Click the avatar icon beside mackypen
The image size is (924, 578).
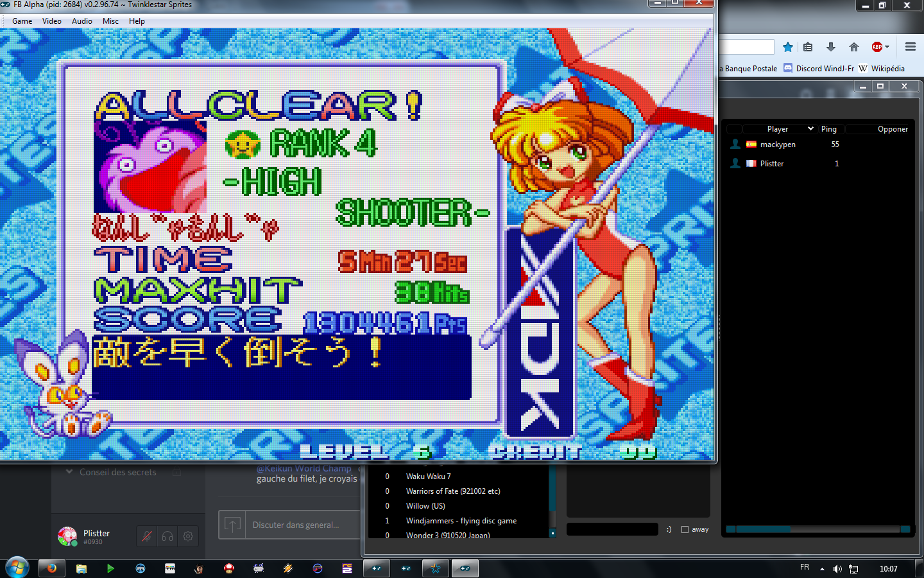click(x=735, y=144)
